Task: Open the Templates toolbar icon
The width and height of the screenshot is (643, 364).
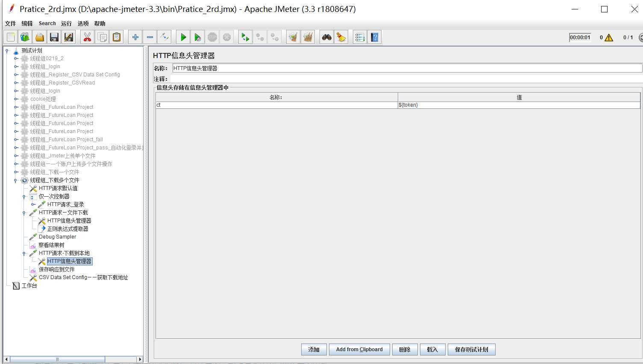Action: click(x=25, y=38)
